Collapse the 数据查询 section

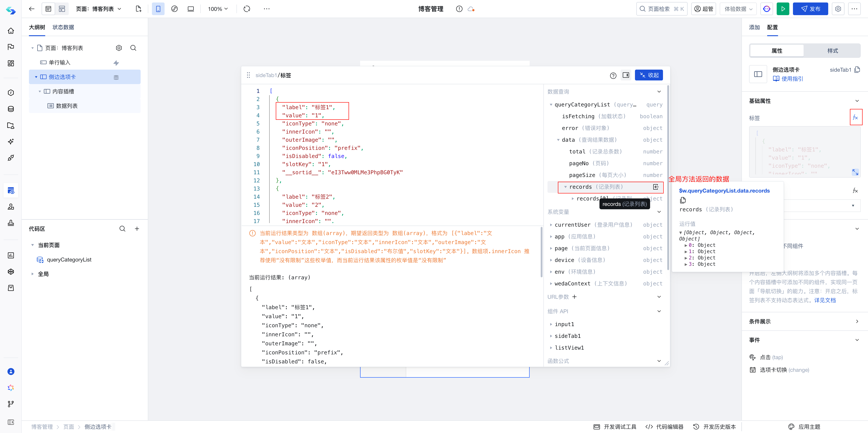(659, 92)
